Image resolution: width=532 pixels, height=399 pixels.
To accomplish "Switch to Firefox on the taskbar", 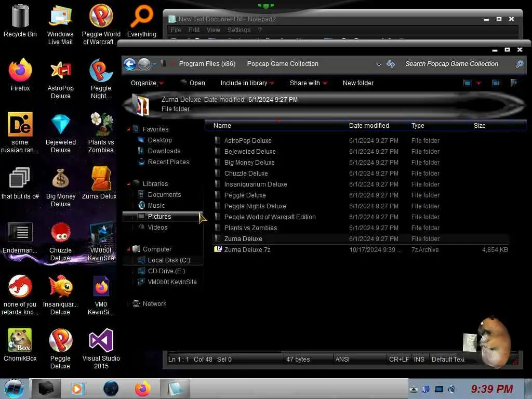I will tap(142, 389).
